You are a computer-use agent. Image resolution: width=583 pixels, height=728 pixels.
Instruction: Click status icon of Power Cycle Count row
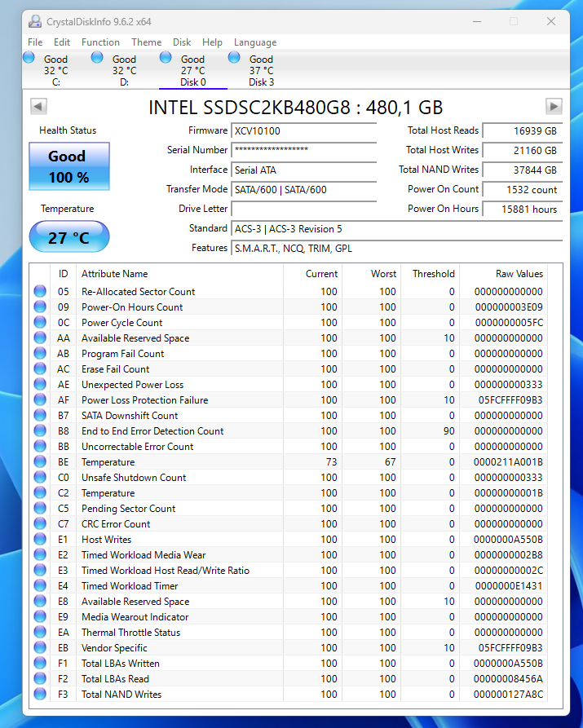click(x=40, y=322)
